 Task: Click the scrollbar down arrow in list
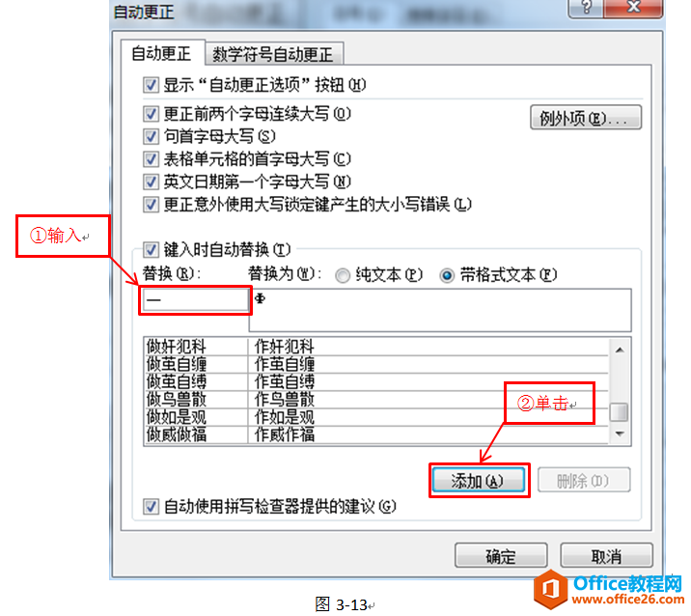point(620,434)
